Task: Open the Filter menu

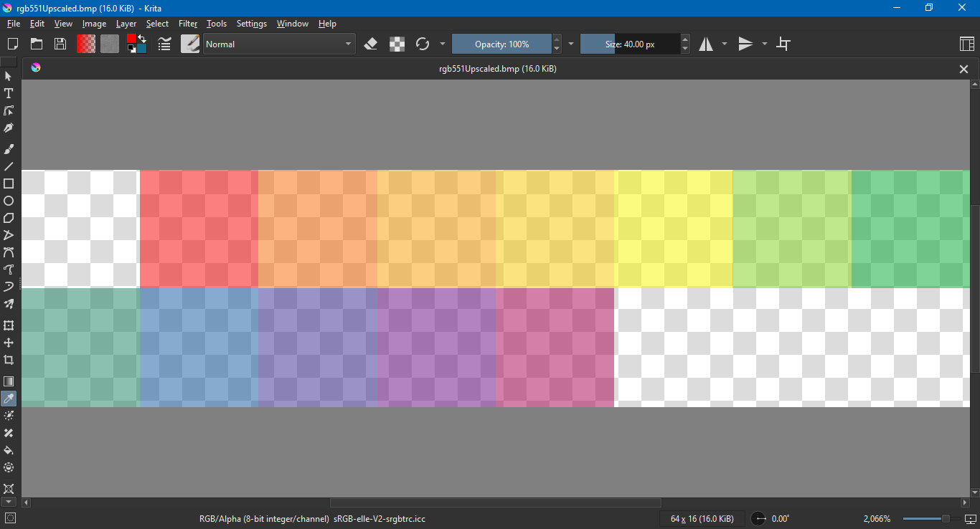Action: [188, 24]
